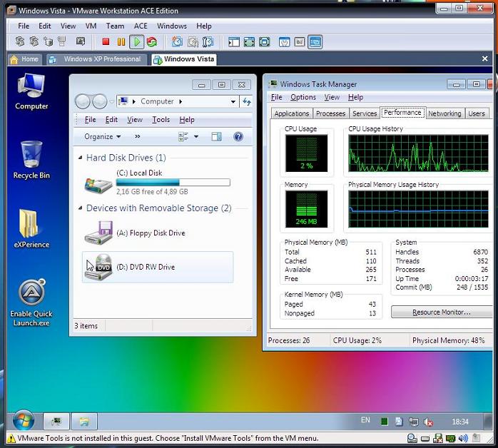This screenshot has width=498, height=448.
Task: Click the network tray icon in Vista
Action: click(x=414, y=422)
